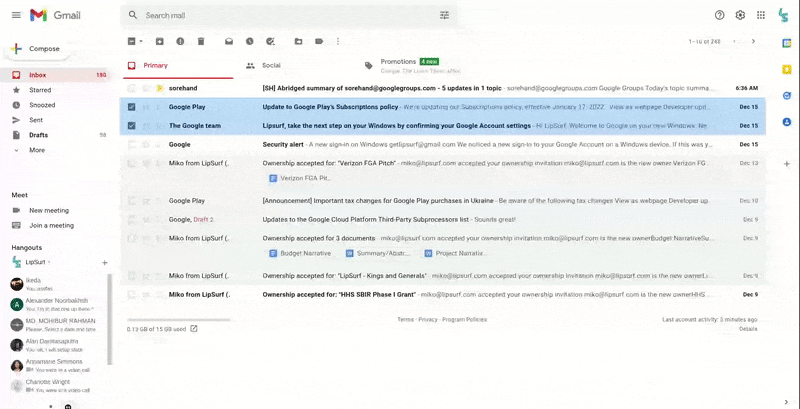The image size is (800, 409).
Task: Delete selected emails with trash icon
Action: pos(201,41)
